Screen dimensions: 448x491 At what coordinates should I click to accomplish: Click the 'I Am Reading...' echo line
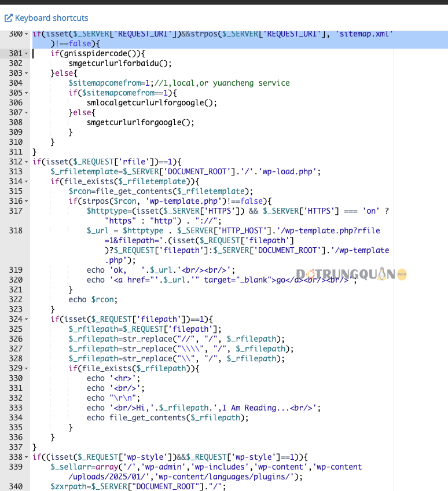[x=204, y=408]
